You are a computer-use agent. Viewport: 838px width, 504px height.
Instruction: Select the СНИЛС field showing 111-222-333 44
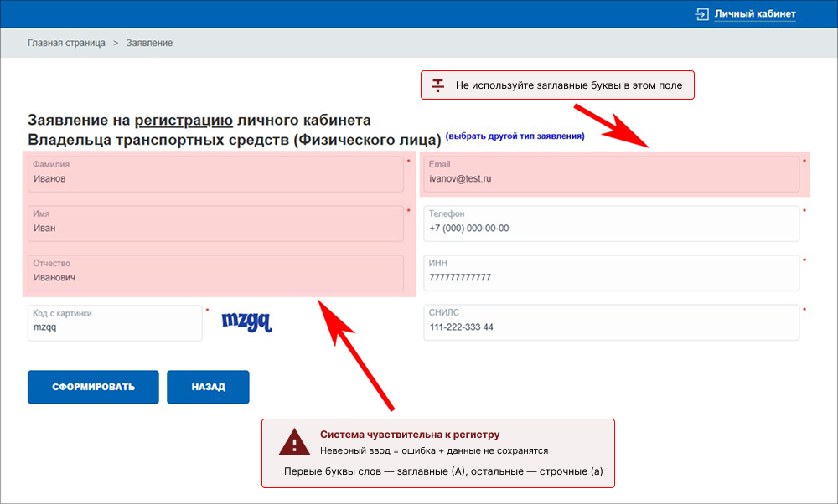click(611, 322)
